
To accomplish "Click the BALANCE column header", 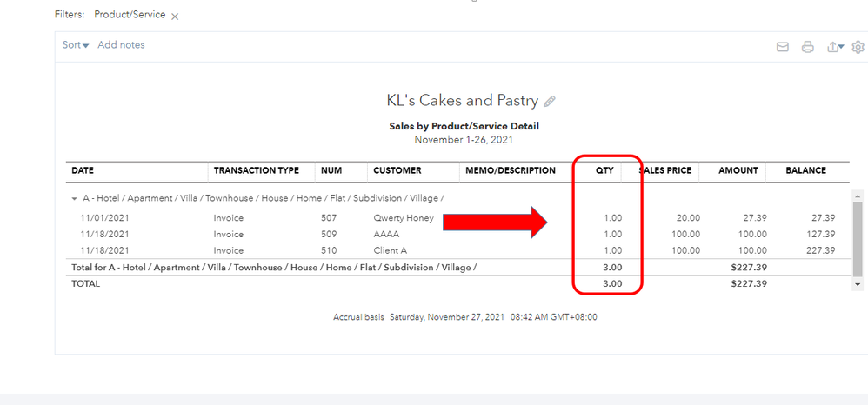I will tap(805, 170).
